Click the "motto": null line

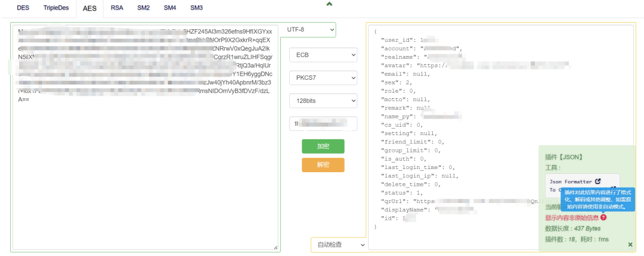(x=405, y=99)
